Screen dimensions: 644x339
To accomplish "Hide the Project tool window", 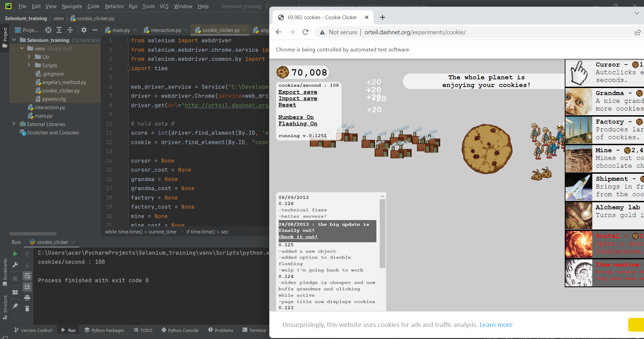I will click(95, 30).
